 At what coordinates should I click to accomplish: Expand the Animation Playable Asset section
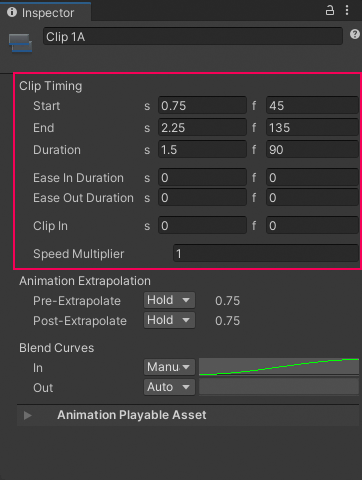point(28,415)
